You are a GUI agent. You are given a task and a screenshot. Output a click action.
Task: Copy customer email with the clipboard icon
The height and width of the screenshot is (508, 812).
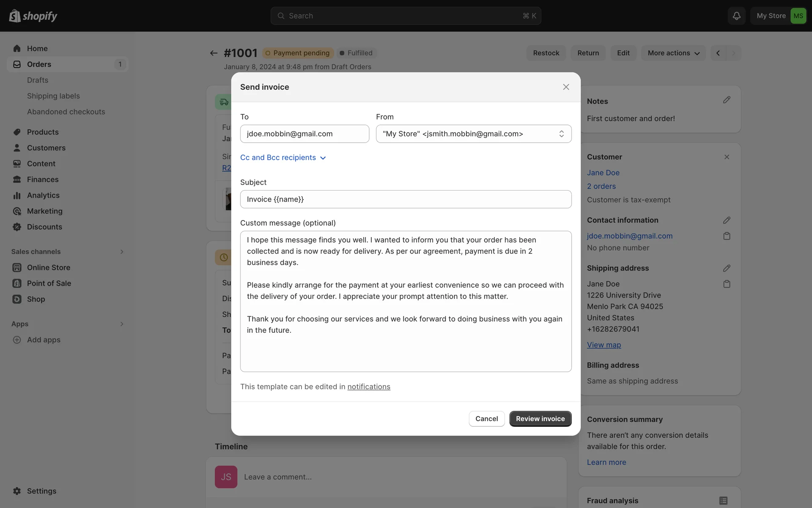pos(727,236)
